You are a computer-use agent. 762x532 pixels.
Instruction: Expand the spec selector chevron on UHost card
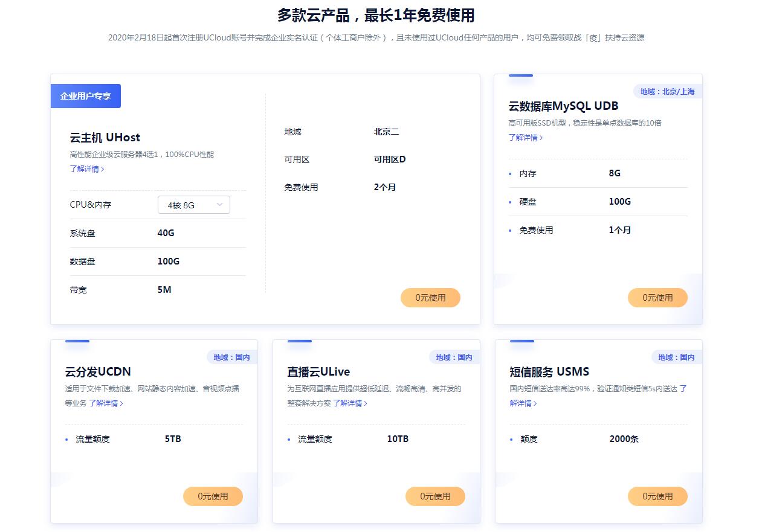220,205
